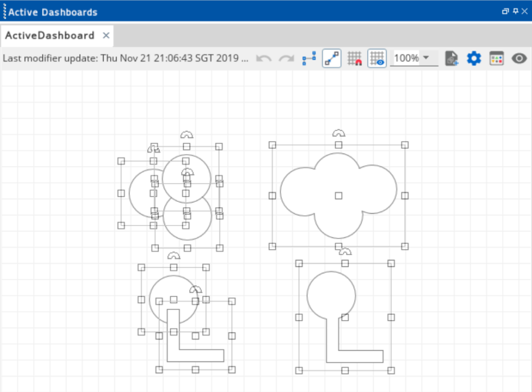Open the colored widget palette icon
532x392 pixels.
(497, 58)
